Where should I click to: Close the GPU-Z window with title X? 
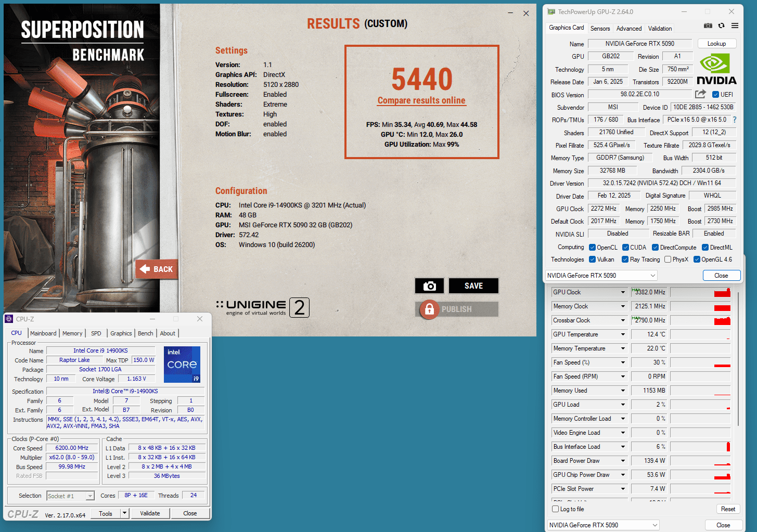[732, 11]
